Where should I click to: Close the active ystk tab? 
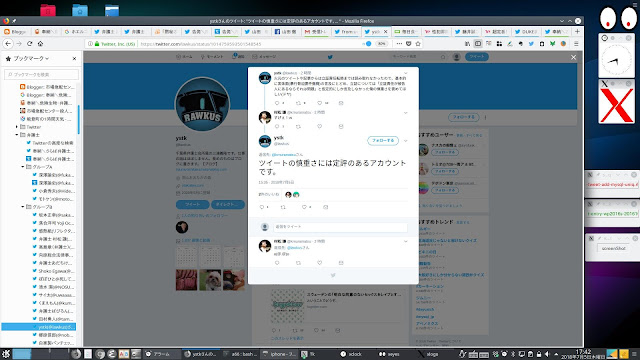point(385,31)
